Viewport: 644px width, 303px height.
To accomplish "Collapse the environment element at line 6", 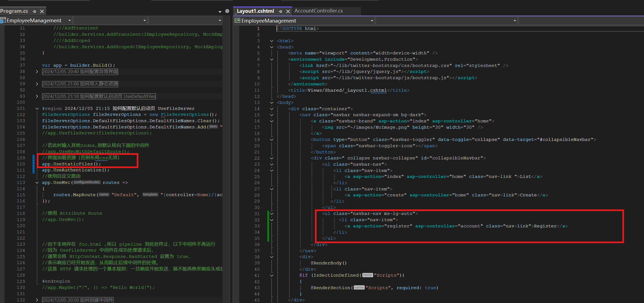I will 272,59.
